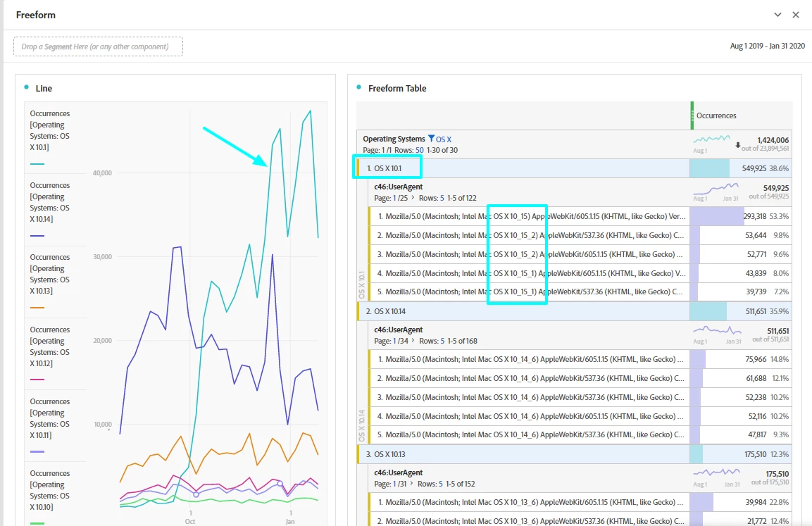Click teal color swatch under OS X 10.1 legend
The image size is (812, 526).
[x=37, y=164]
